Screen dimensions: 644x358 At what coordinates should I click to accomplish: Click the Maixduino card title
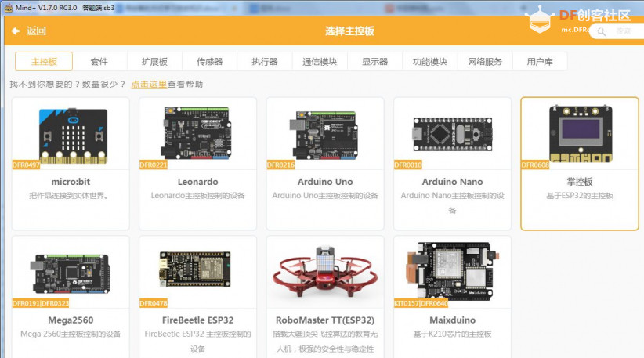(x=453, y=320)
